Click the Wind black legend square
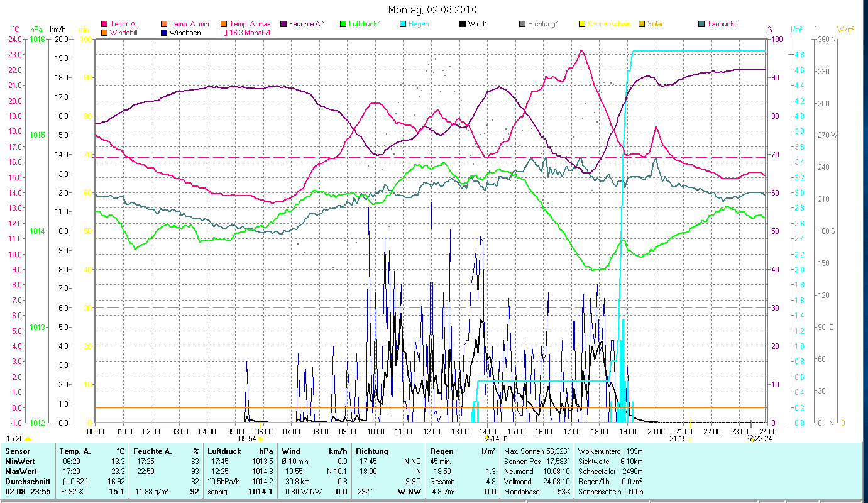This screenshot has width=868, height=503. (x=463, y=25)
